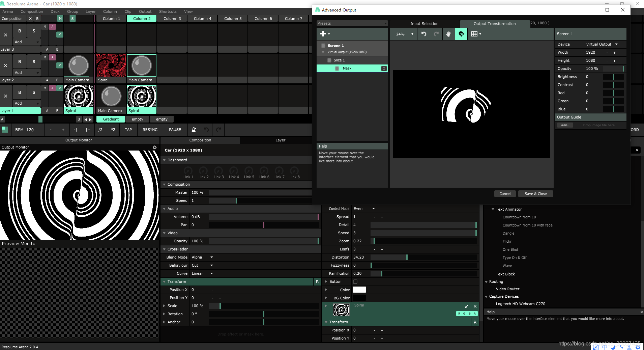Click the RESYNC button
Screen dimensions: 644x350
pos(150,130)
